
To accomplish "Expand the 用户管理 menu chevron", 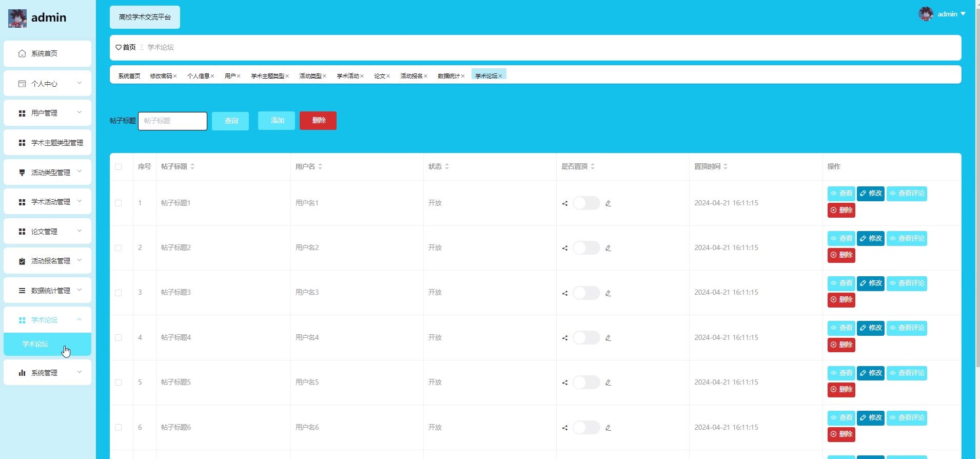I will (80, 112).
